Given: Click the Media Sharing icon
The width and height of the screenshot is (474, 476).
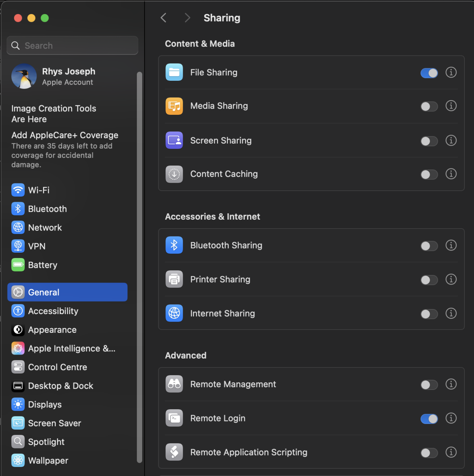Looking at the screenshot, I should (174, 106).
